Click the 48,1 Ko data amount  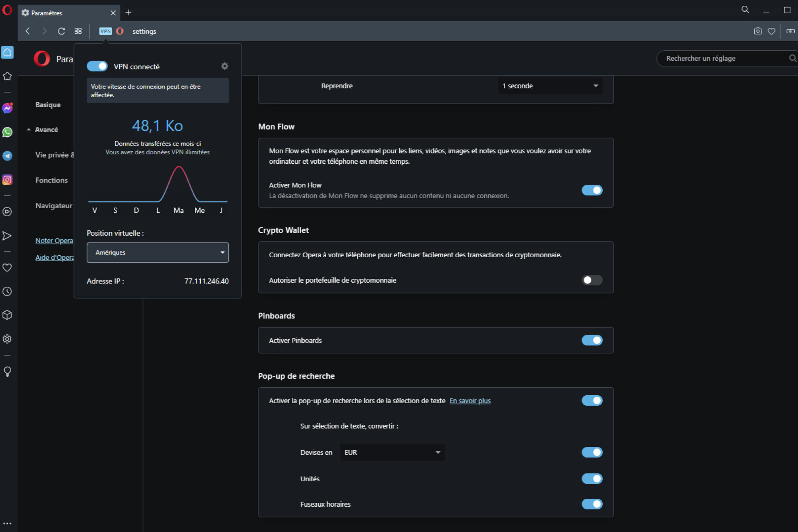158,126
